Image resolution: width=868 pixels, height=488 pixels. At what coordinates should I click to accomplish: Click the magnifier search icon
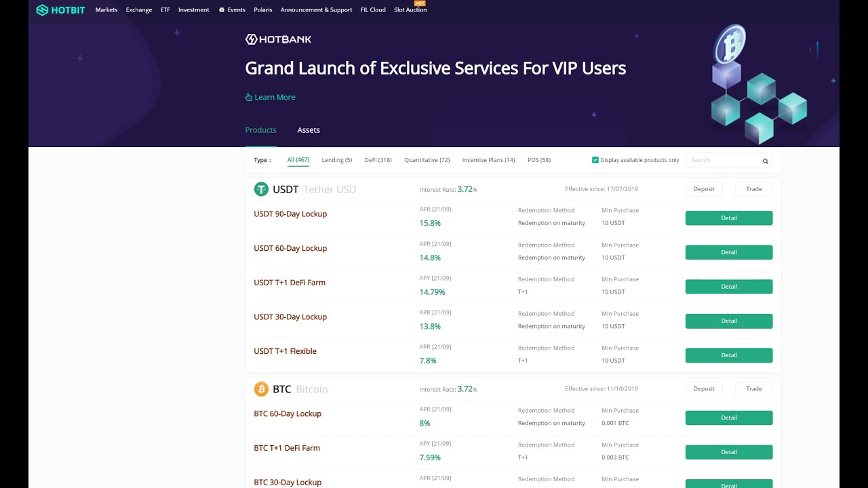(x=766, y=161)
